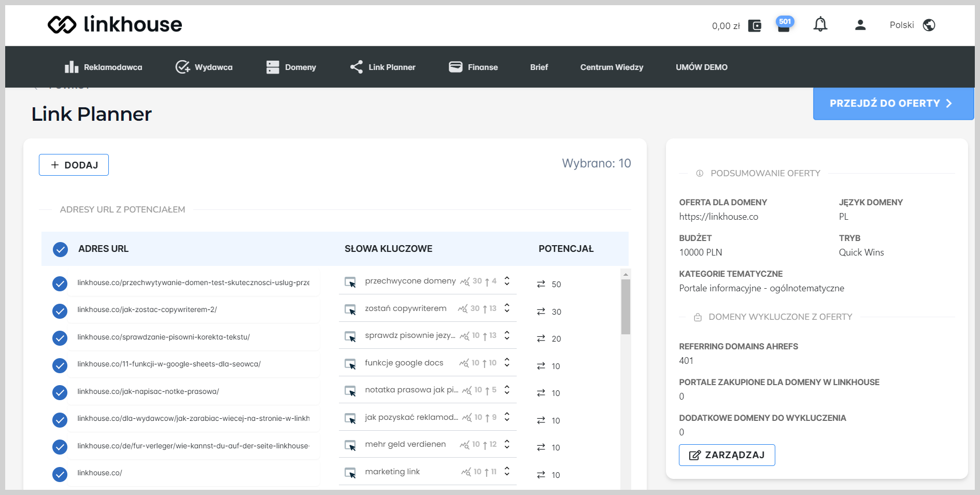Click the globe language icon
Image resolution: width=980 pixels, height=495 pixels.
coord(929,25)
